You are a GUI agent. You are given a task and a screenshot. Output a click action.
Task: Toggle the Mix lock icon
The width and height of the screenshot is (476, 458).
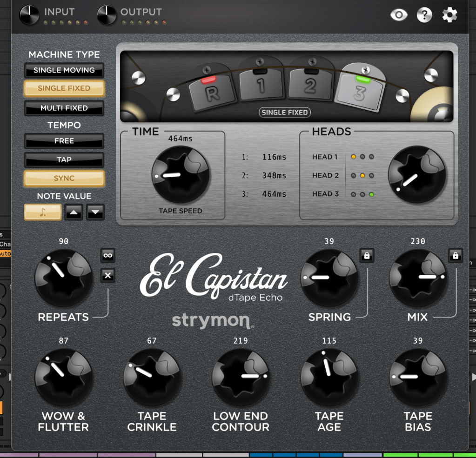click(456, 255)
